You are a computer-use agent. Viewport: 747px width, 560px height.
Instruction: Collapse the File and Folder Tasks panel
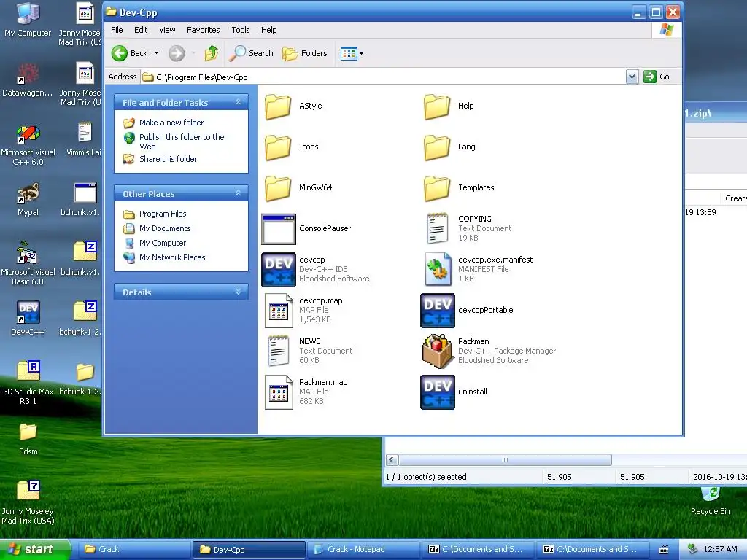[239, 102]
